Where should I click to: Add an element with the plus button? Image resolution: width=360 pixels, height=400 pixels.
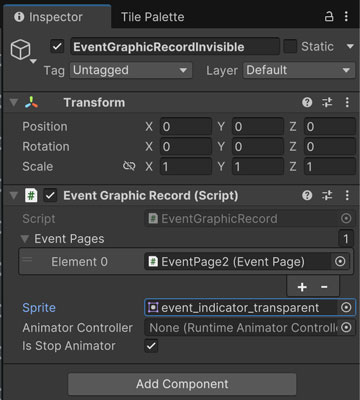click(x=302, y=287)
